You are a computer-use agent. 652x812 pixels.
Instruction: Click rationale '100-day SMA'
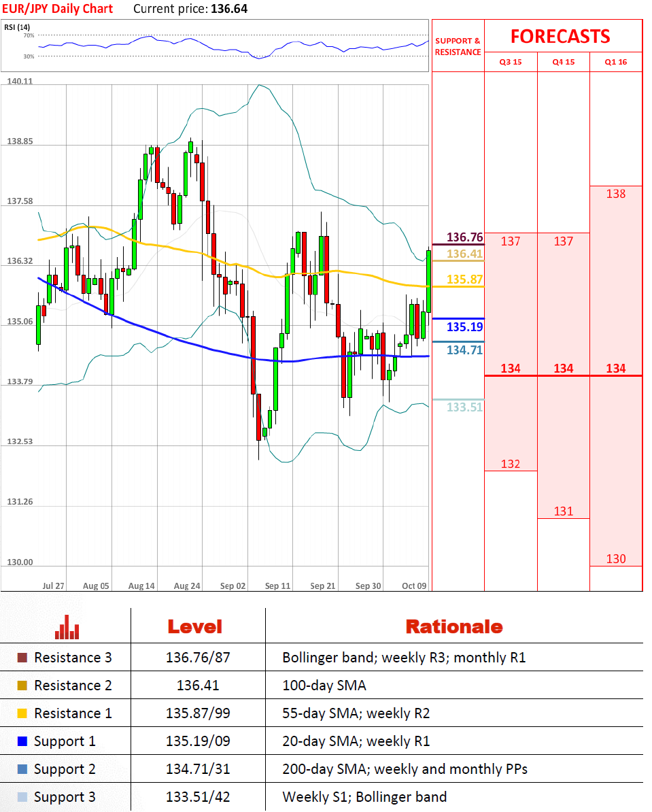point(324,686)
